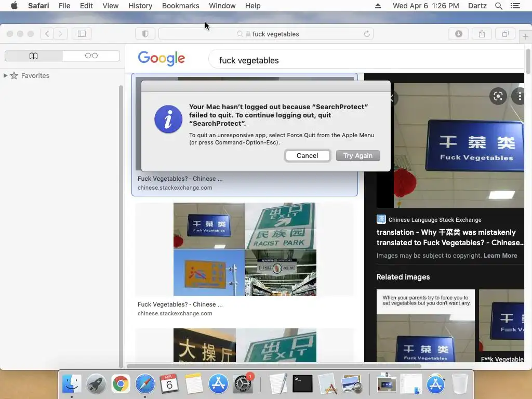Click the Learn More copyright link
The image size is (532, 399).
click(x=500, y=256)
